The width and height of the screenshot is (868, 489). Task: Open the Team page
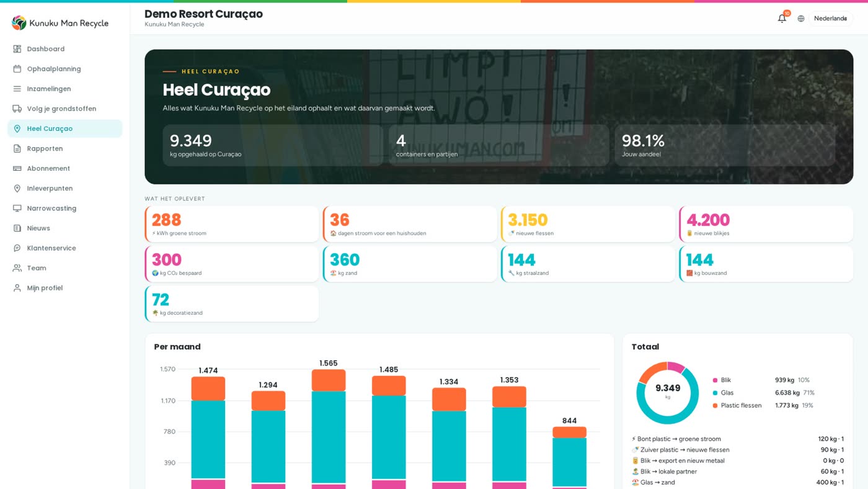pos(65,267)
